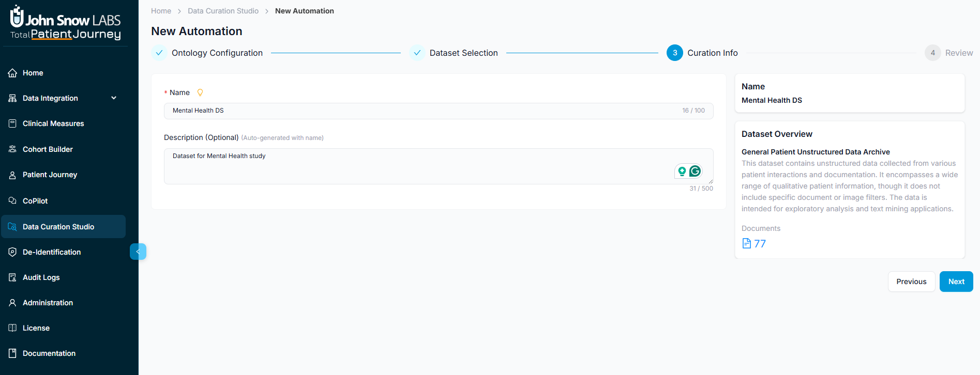Click the New Automation page heading

pyautogui.click(x=197, y=31)
